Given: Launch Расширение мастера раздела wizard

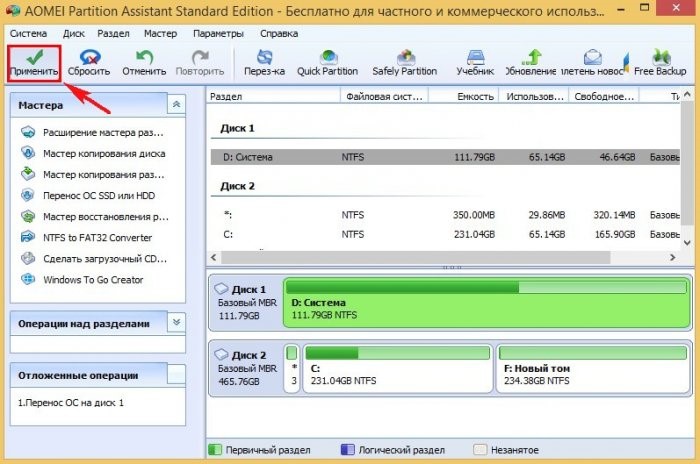Looking at the screenshot, I should (103, 132).
